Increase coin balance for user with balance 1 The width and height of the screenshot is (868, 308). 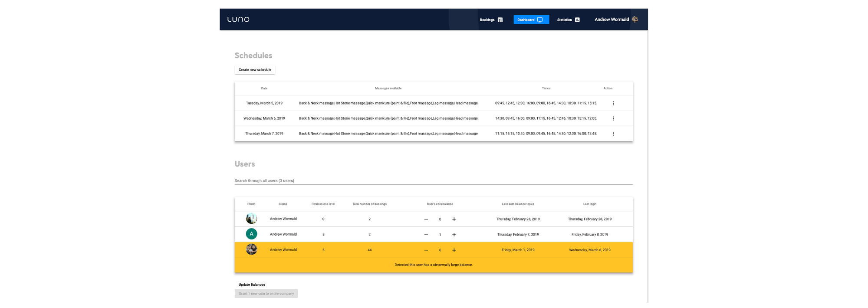(454, 235)
